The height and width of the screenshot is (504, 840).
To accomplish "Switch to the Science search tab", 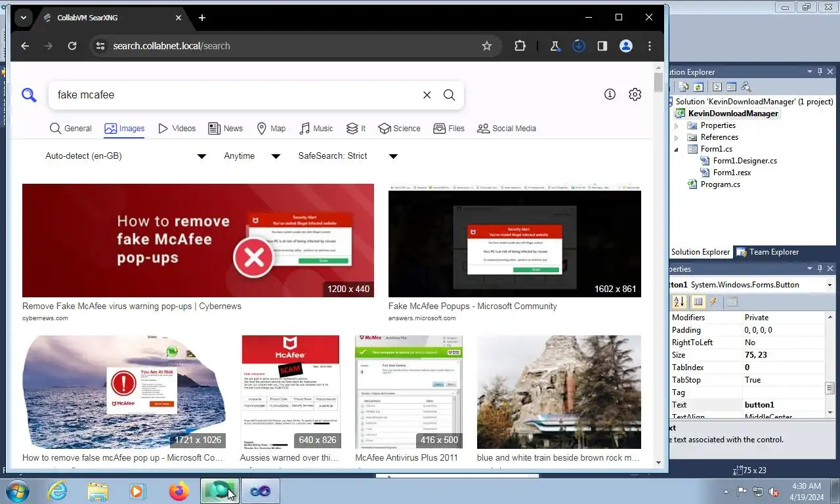I will 400,129.
